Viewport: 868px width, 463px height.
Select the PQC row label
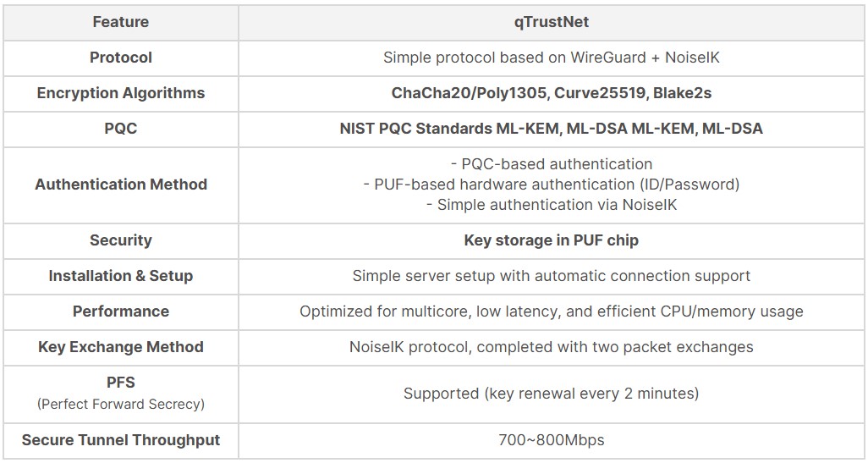pos(120,129)
